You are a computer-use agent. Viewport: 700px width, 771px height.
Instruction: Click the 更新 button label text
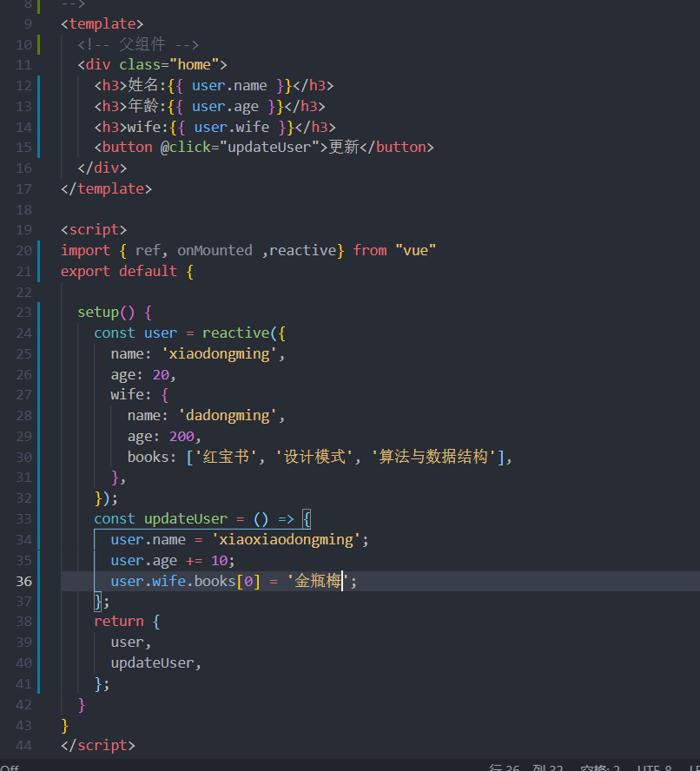(344, 148)
